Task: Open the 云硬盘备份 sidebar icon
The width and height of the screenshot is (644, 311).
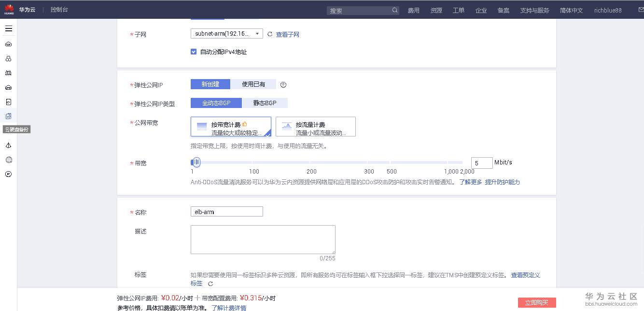Action: coord(8,116)
